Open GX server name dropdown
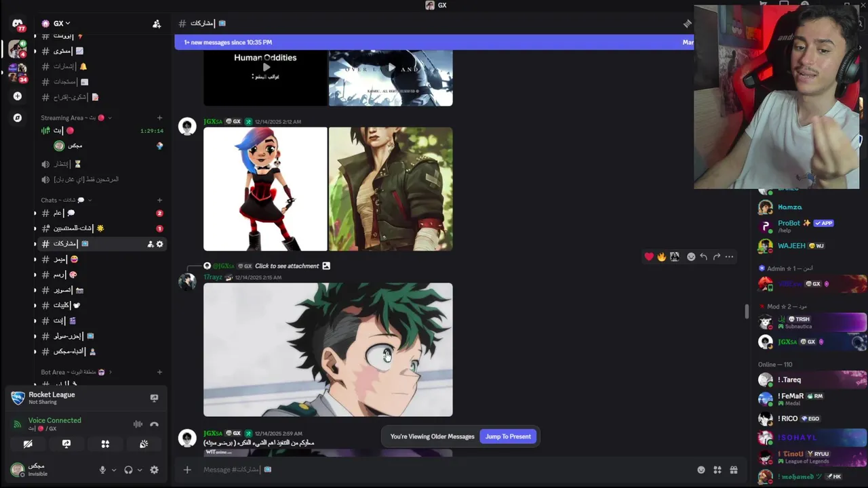This screenshot has width=868, height=488. 61,24
